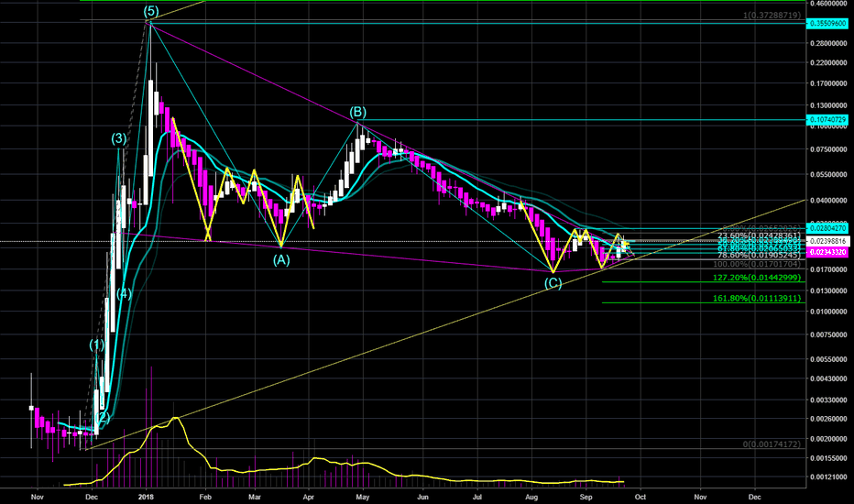Select the cyan 0.02804270 price tag
The width and height of the screenshot is (854, 504).
click(827, 228)
